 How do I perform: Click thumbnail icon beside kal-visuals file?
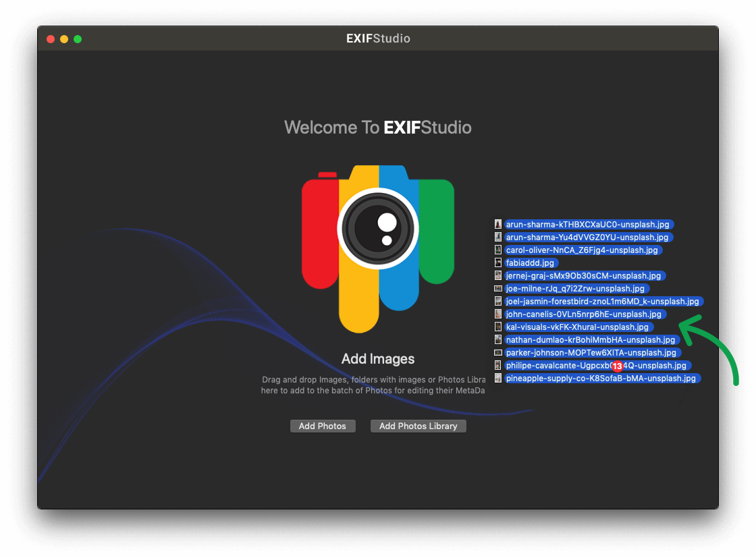pos(498,327)
